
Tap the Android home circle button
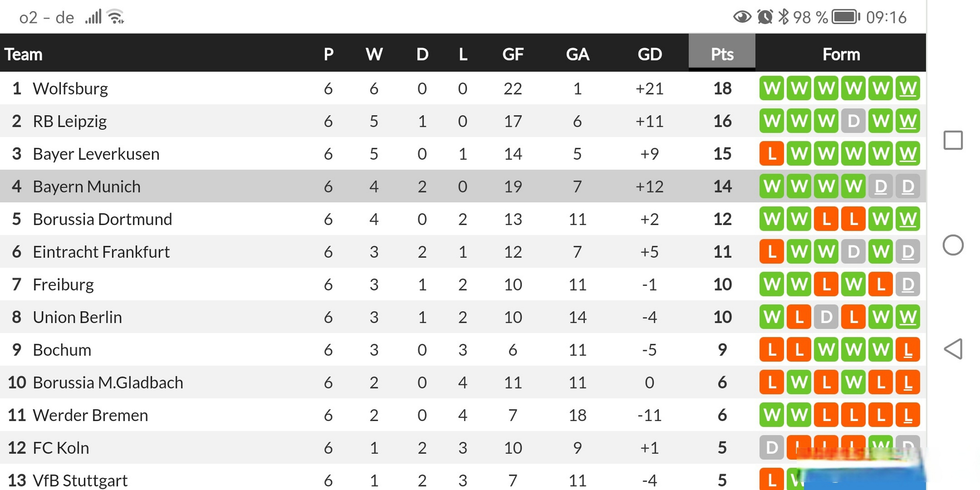(x=953, y=245)
